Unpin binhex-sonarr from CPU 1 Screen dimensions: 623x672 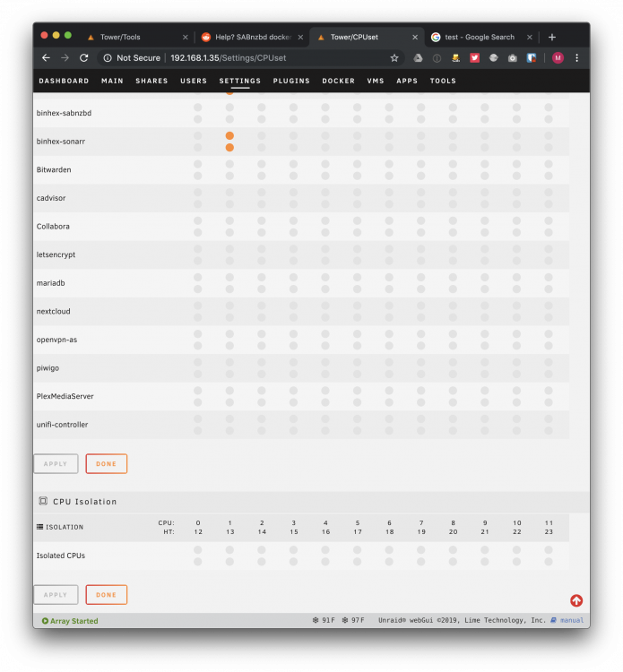point(229,135)
